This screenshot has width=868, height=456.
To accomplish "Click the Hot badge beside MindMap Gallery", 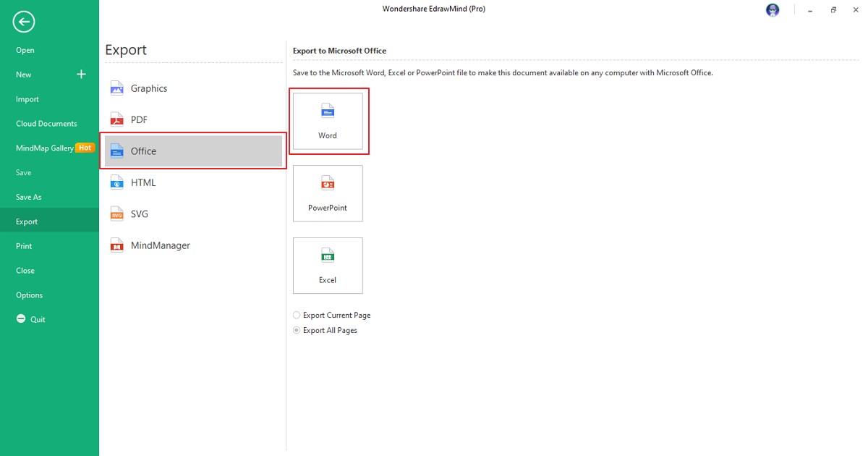I will [85, 148].
